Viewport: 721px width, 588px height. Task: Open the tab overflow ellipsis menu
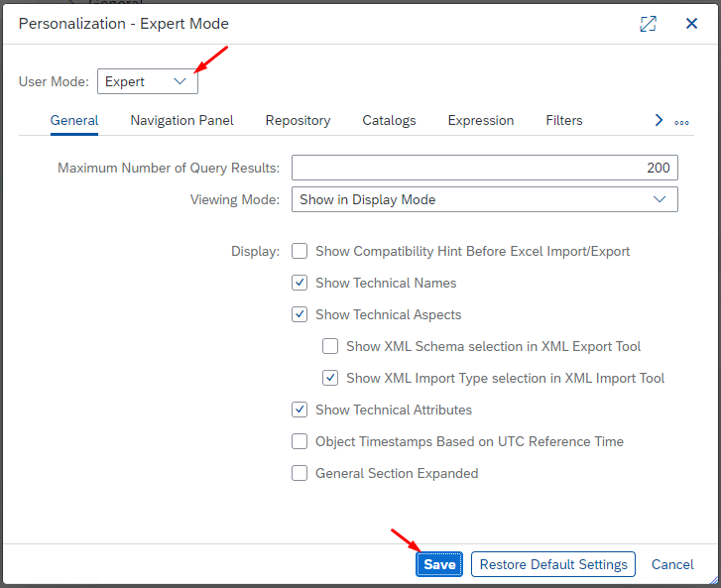click(681, 122)
